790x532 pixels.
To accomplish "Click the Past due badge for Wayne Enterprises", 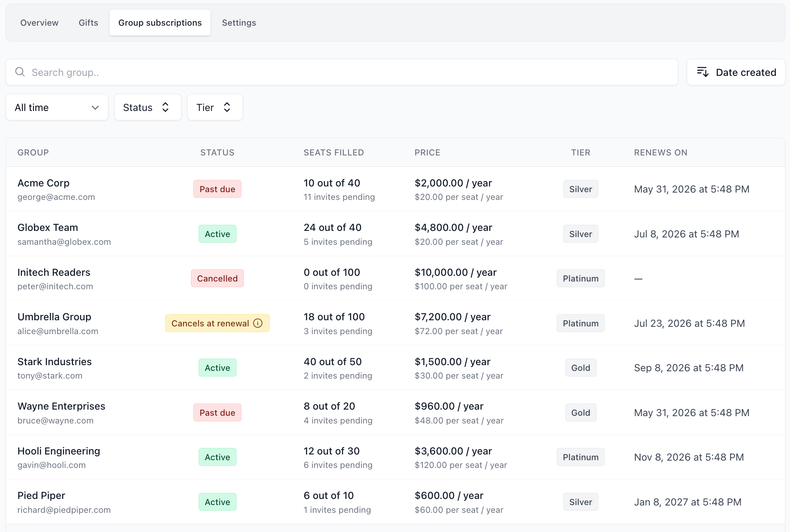I will (217, 412).
